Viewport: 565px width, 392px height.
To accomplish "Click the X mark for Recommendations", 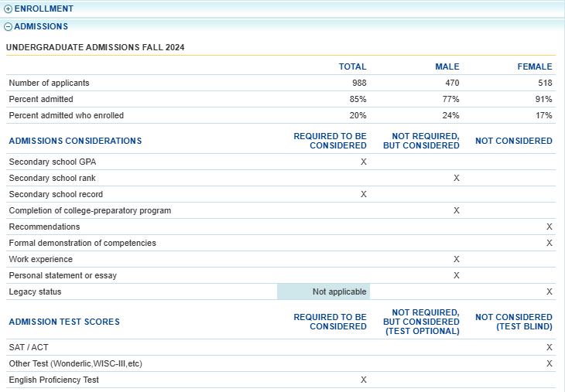I will [x=550, y=227].
